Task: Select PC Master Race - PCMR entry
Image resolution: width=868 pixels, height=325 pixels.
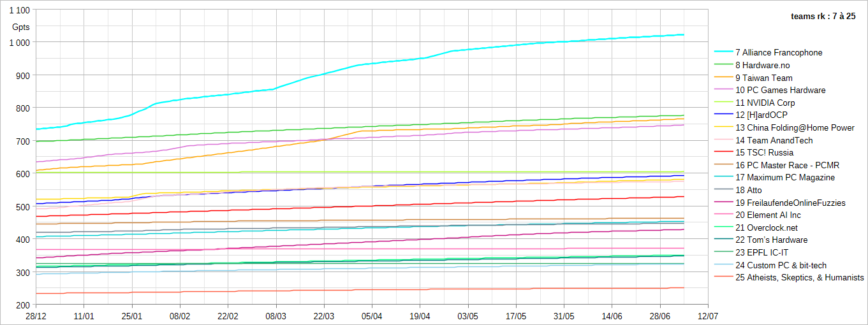Action: pos(777,166)
